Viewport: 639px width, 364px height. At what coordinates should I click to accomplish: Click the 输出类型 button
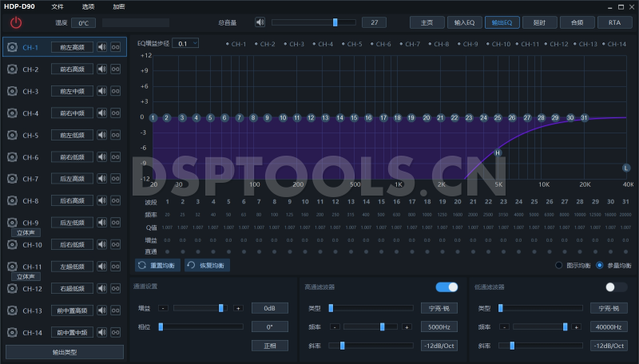pyautogui.click(x=65, y=352)
